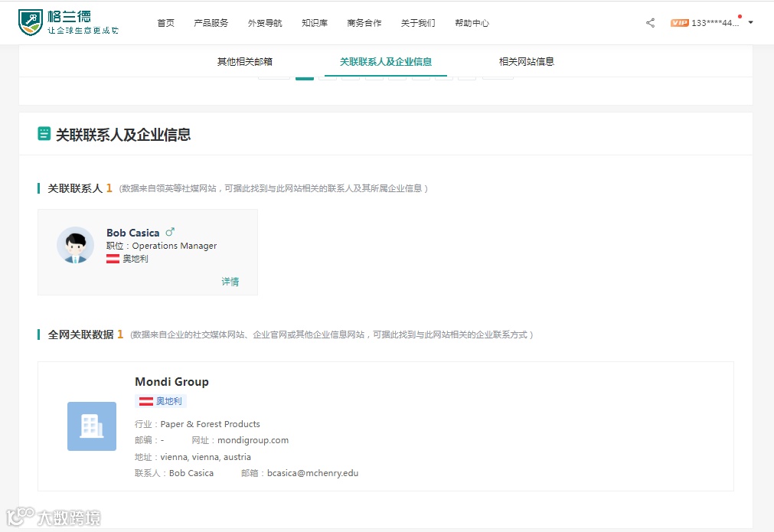774x532 pixels.
Task: Click the Mondi Group building icon
Action: click(x=92, y=426)
